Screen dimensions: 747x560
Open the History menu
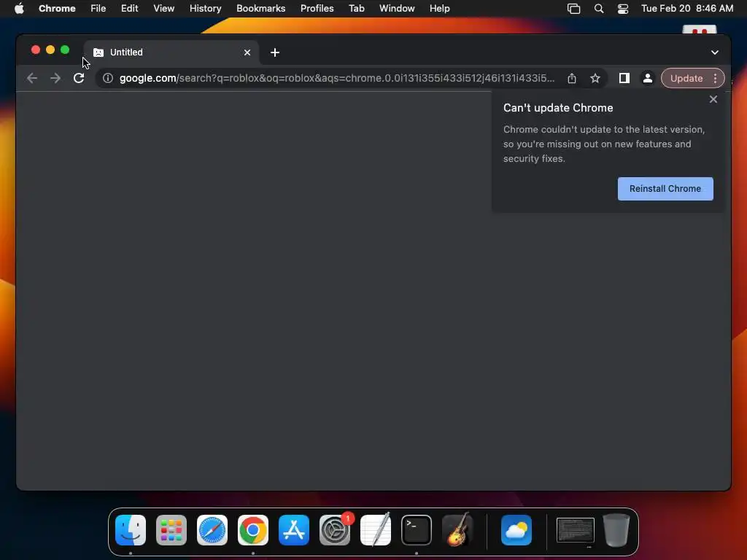tap(205, 9)
